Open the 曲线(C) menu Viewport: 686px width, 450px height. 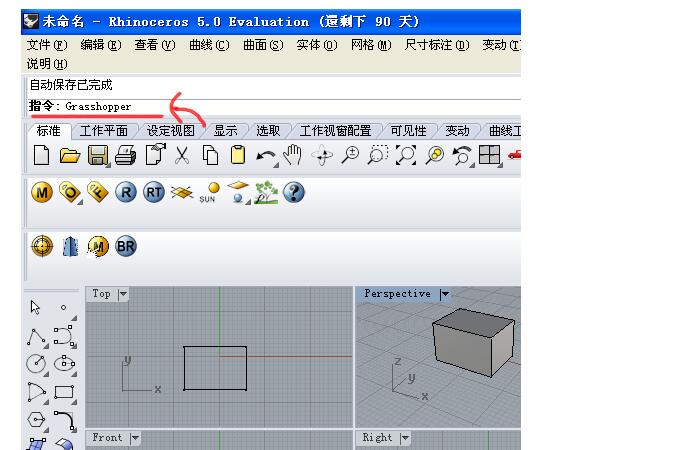click(208, 45)
